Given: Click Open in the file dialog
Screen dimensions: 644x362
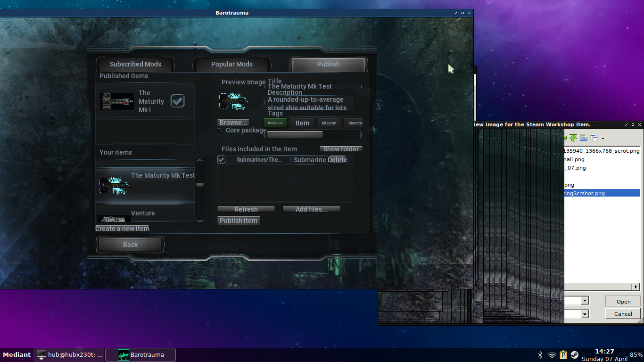Looking at the screenshot, I should (x=623, y=302).
